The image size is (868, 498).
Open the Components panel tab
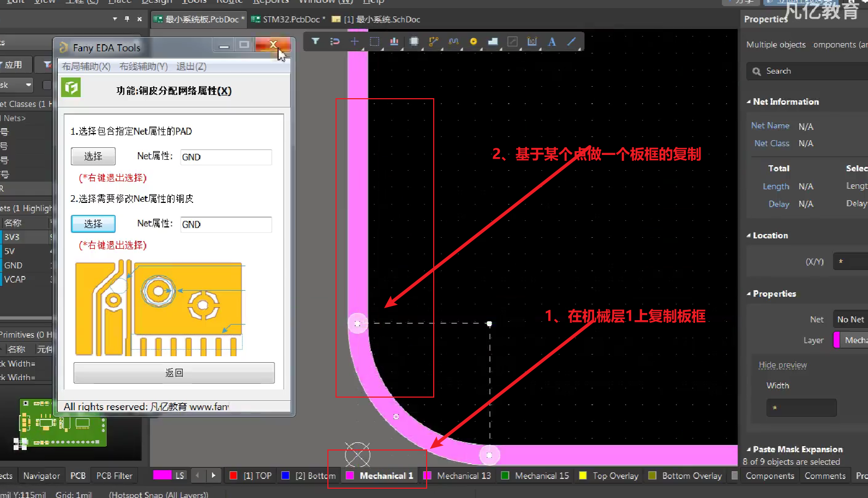[x=770, y=476]
